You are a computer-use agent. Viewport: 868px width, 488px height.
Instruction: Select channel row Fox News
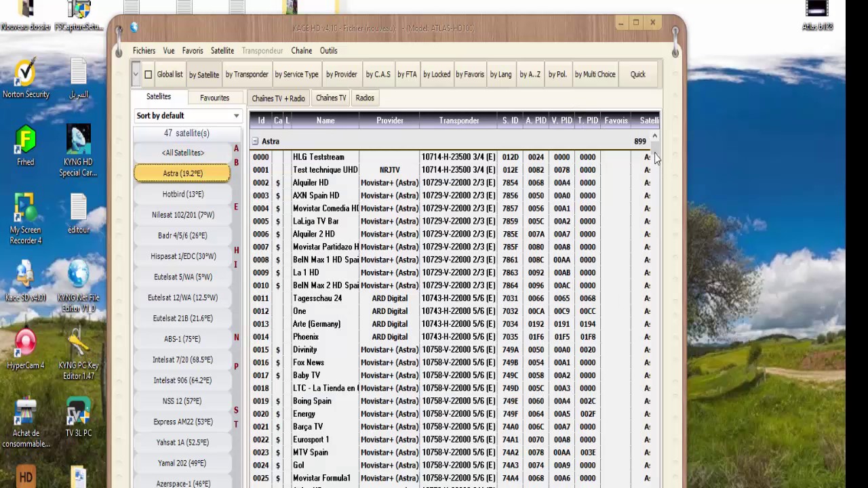tap(454, 363)
